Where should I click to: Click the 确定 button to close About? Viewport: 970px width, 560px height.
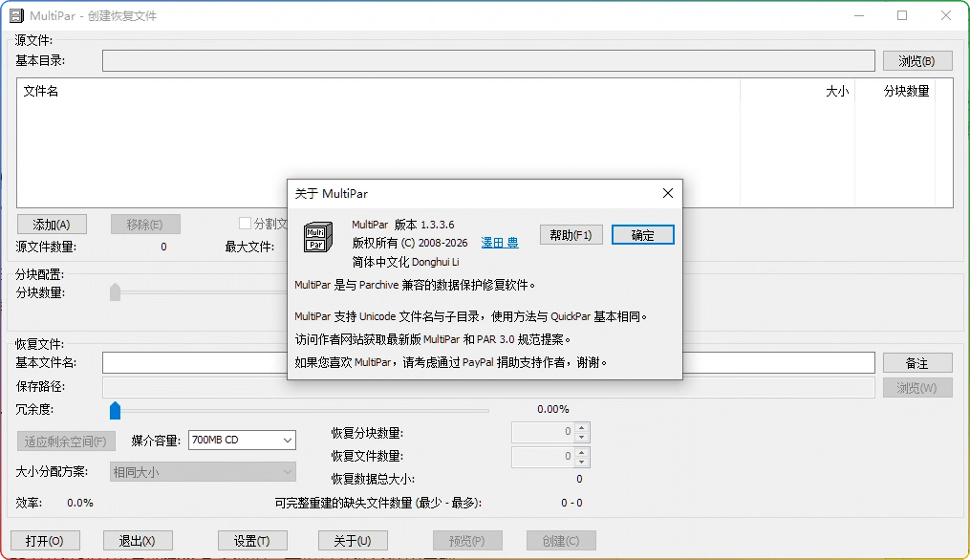(642, 234)
